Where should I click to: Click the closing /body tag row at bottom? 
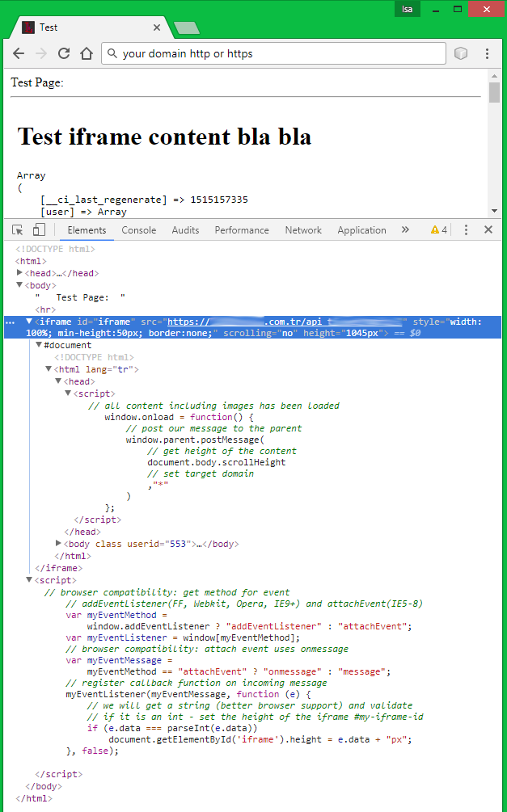tap(44, 786)
